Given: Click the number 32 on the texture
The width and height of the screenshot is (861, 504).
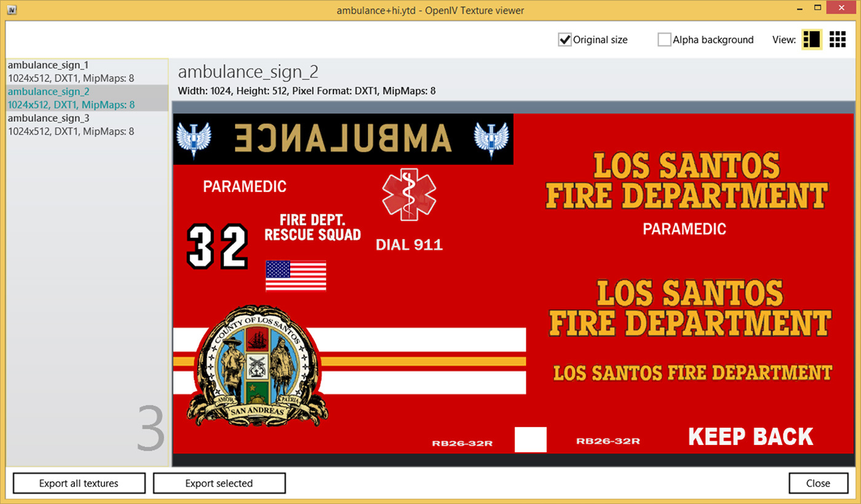Looking at the screenshot, I should (218, 247).
